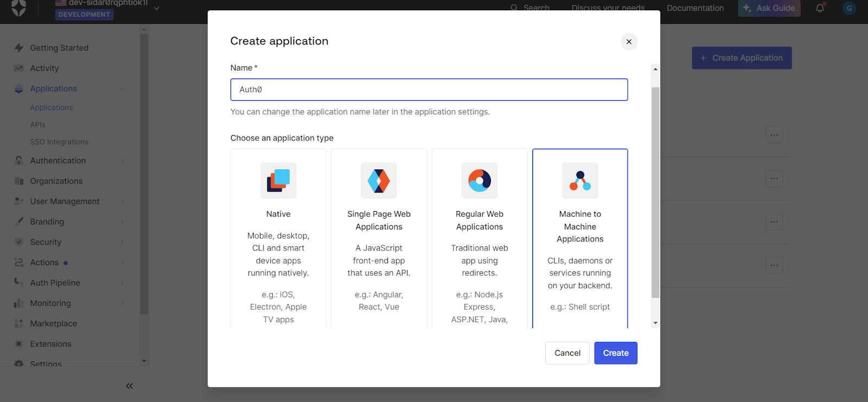Open SSO Integrations in the sidebar
This screenshot has height=402, width=868.
[x=59, y=142]
